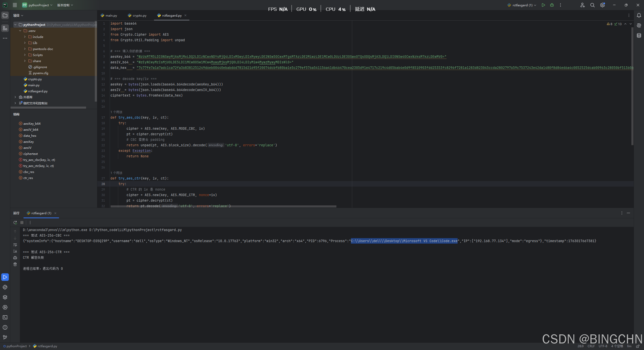Click the green Run button in top toolbar

coord(543,5)
